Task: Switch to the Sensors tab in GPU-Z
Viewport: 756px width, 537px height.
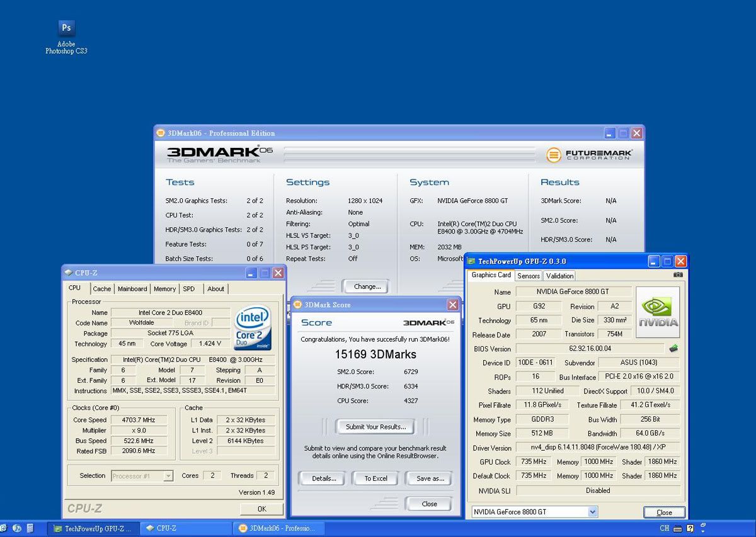Action: (x=529, y=276)
